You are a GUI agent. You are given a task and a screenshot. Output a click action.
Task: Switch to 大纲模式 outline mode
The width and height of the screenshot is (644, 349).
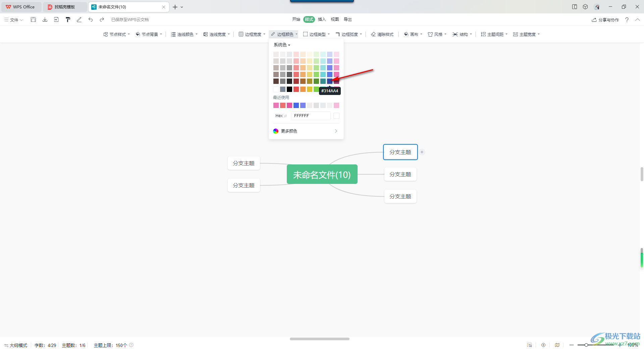tap(16, 345)
